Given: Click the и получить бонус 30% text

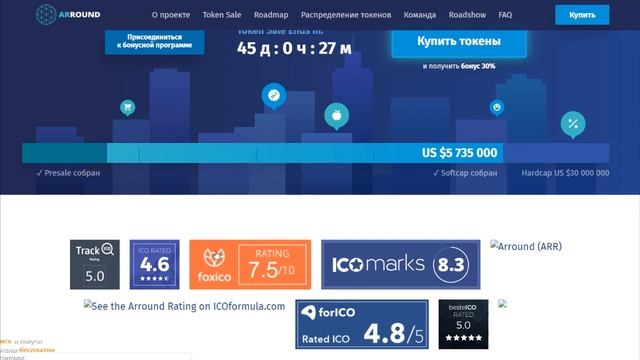Looking at the screenshot, I should tap(459, 66).
